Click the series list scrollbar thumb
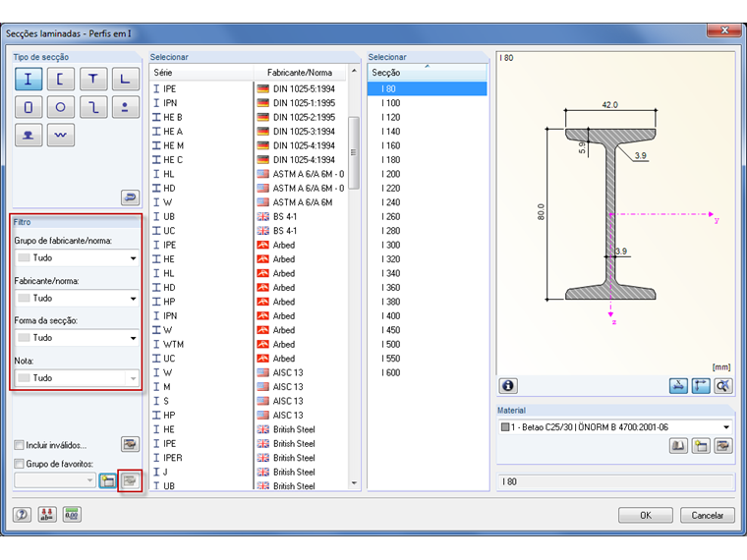This screenshot has width=747, height=560. pos(354,152)
